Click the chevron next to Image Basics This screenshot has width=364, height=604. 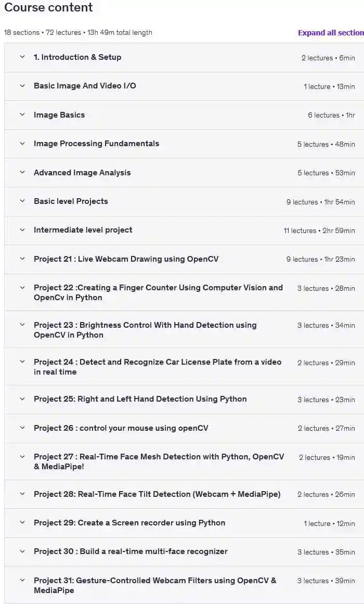tap(22, 115)
